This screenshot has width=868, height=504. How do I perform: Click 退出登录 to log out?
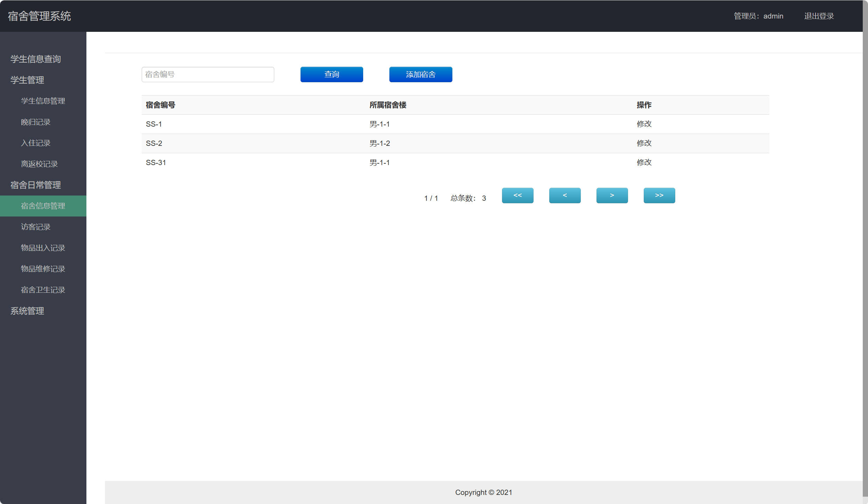pyautogui.click(x=819, y=16)
